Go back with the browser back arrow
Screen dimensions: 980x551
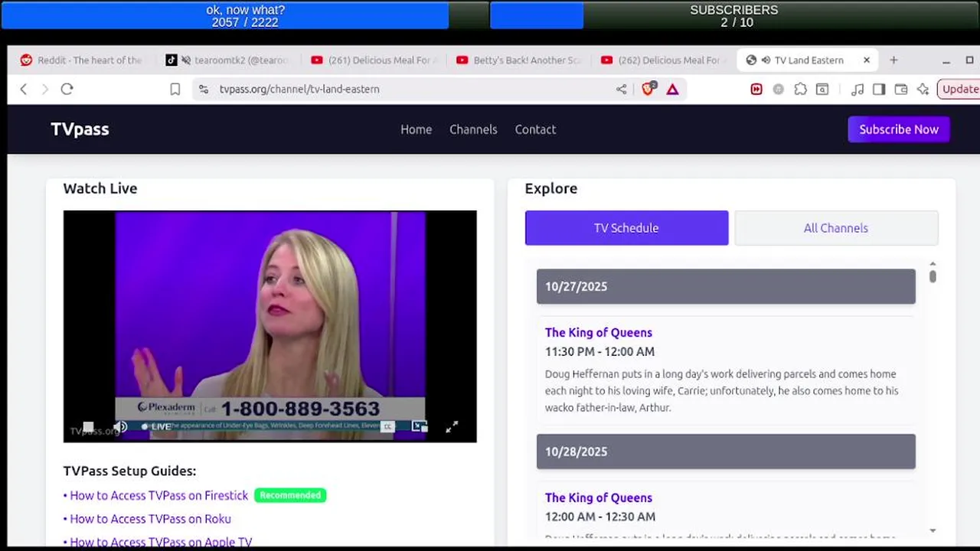point(24,90)
